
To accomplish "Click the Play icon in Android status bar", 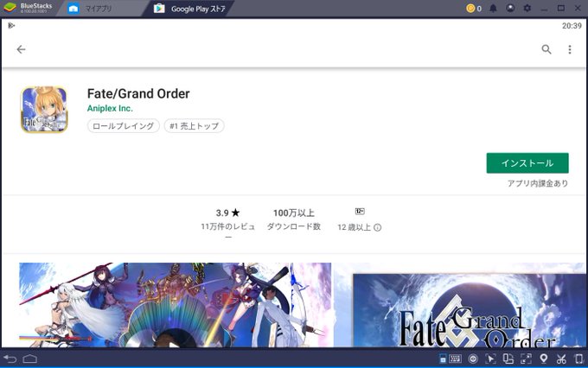I will (11, 25).
